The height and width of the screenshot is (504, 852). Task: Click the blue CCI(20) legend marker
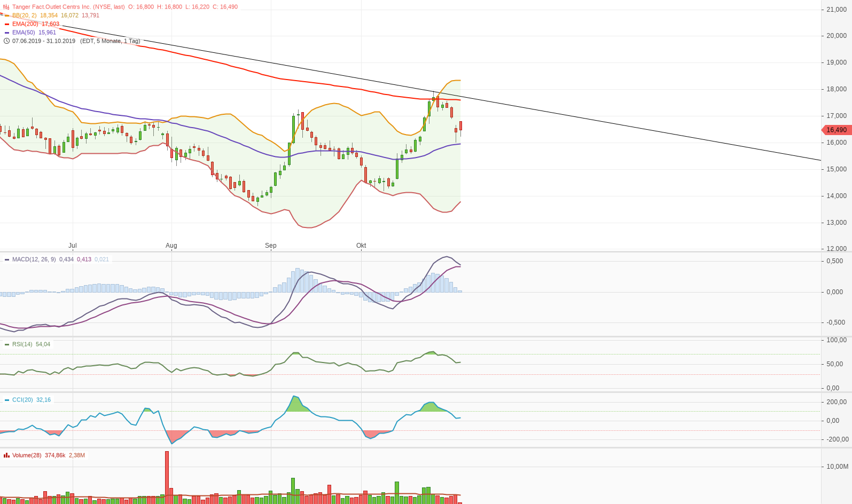tap(7, 400)
